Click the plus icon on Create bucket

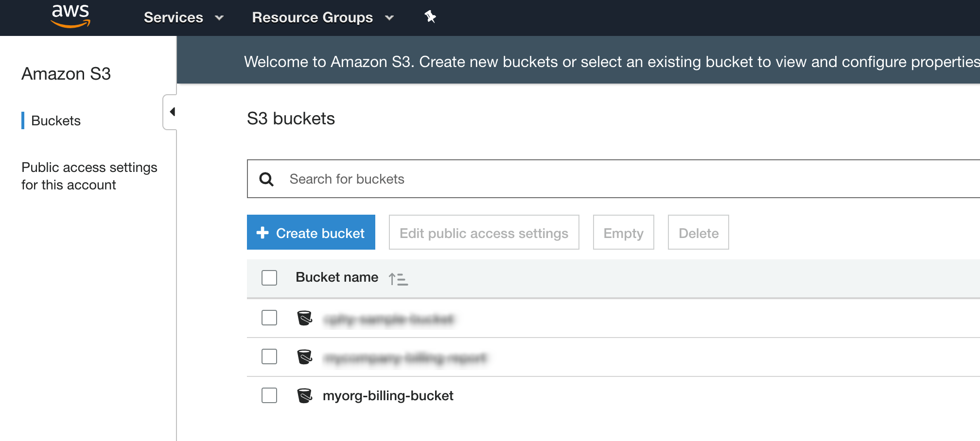(262, 233)
